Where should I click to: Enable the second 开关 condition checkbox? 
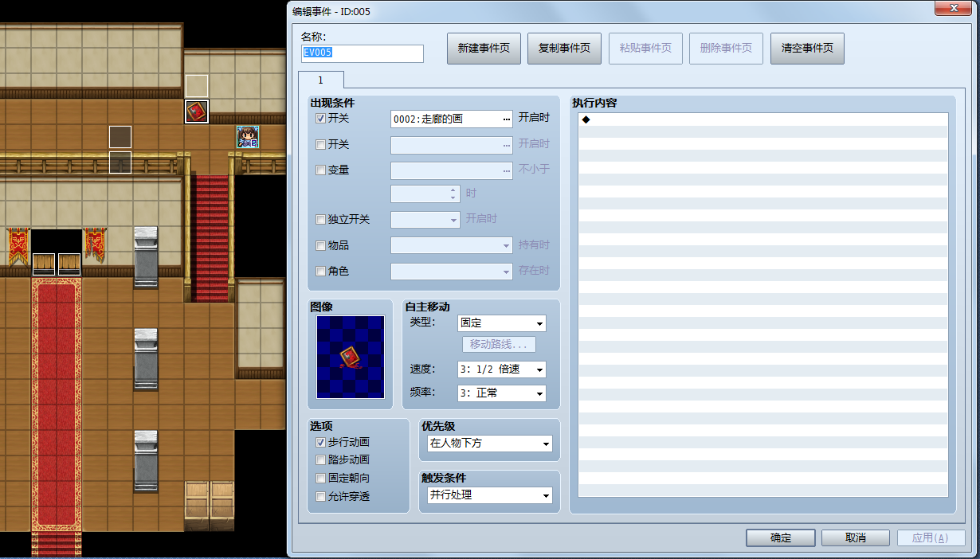(x=320, y=145)
